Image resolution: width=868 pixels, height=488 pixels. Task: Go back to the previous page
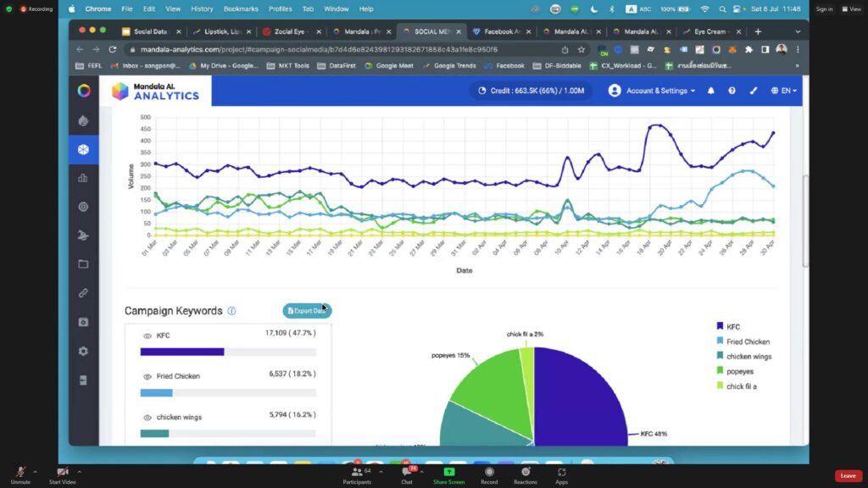[81, 49]
